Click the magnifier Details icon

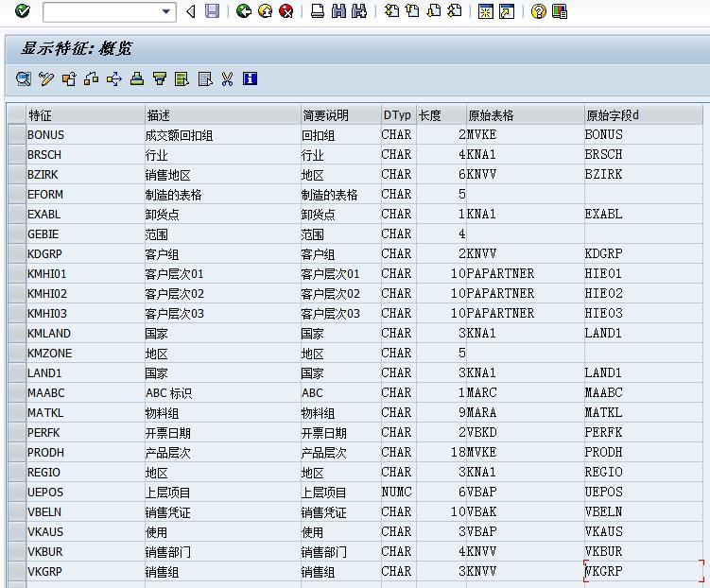point(24,79)
